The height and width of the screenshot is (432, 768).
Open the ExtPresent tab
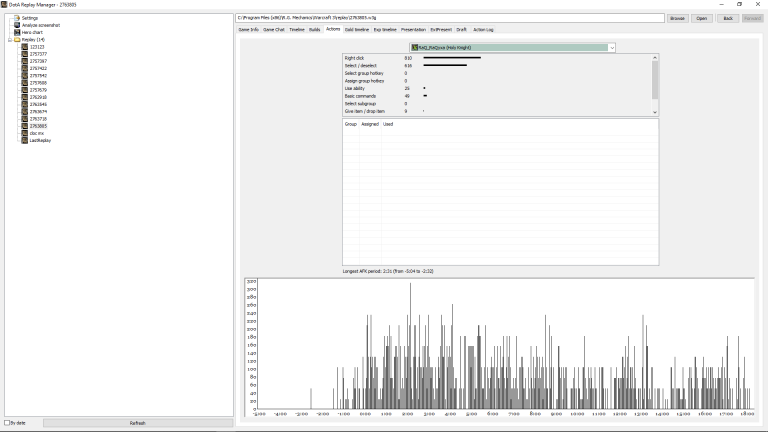click(x=441, y=30)
